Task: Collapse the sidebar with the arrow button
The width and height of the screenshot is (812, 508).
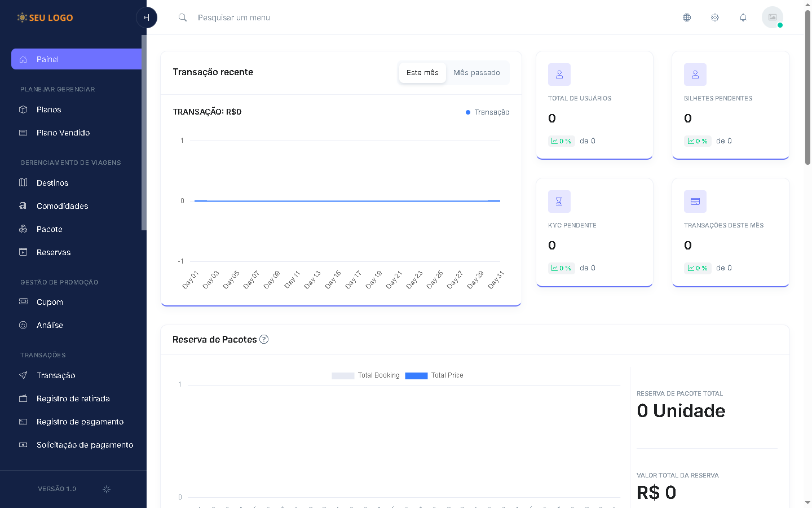Action: point(147,17)
